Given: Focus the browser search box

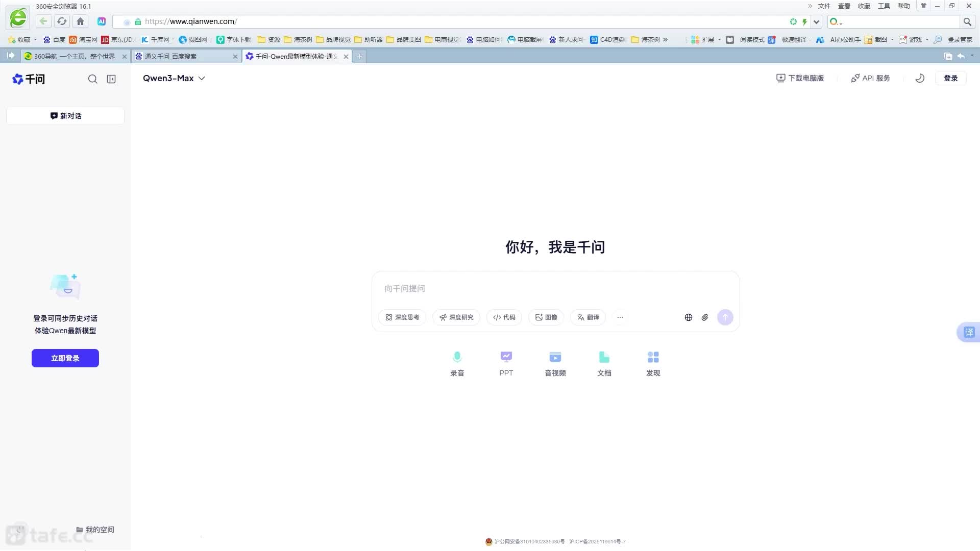Looking at the screenshot, I should [900, 21].
